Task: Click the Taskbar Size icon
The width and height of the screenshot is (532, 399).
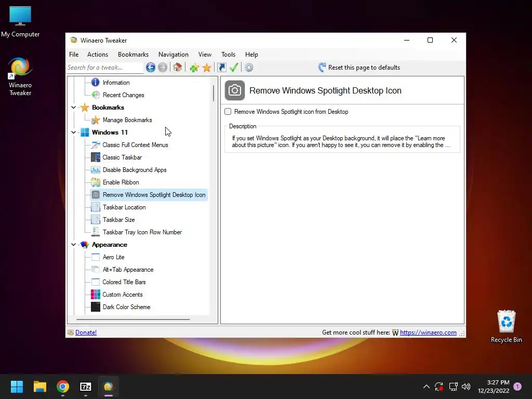Action: [x=96, y=220]
